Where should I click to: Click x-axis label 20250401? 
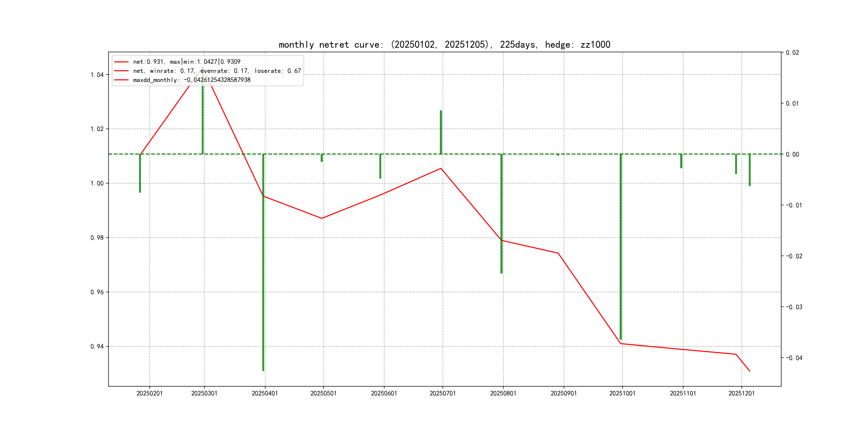265,393
